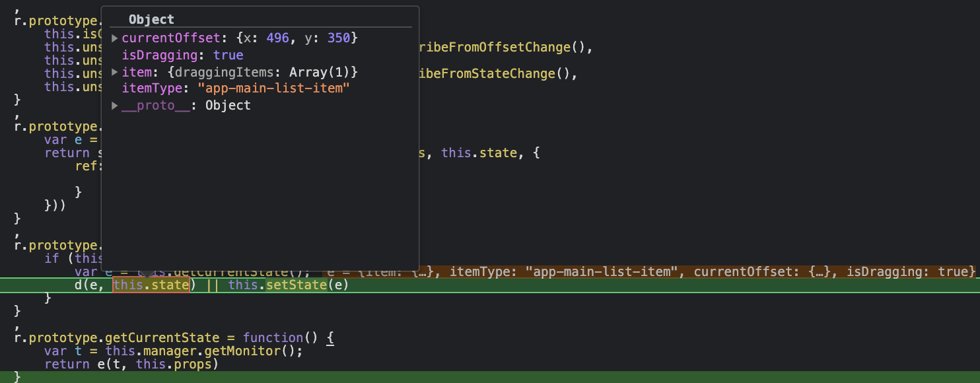Expand the currentOffset property in the popup
This screenshot has height=383, width=980.
pyautogui.click(x=114, y=38)
